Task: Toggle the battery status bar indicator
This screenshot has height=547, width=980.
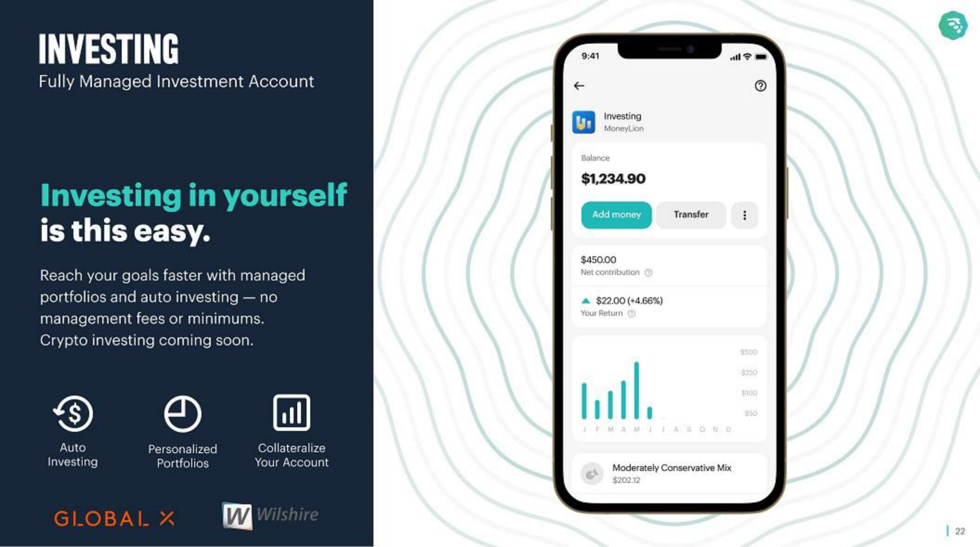Action: (762, 57)
